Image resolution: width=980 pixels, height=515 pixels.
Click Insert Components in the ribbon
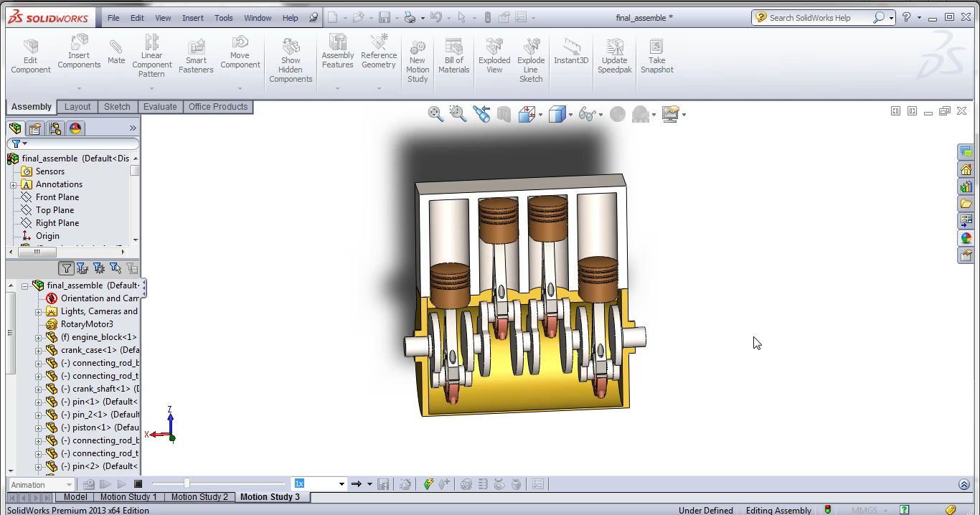79,52
